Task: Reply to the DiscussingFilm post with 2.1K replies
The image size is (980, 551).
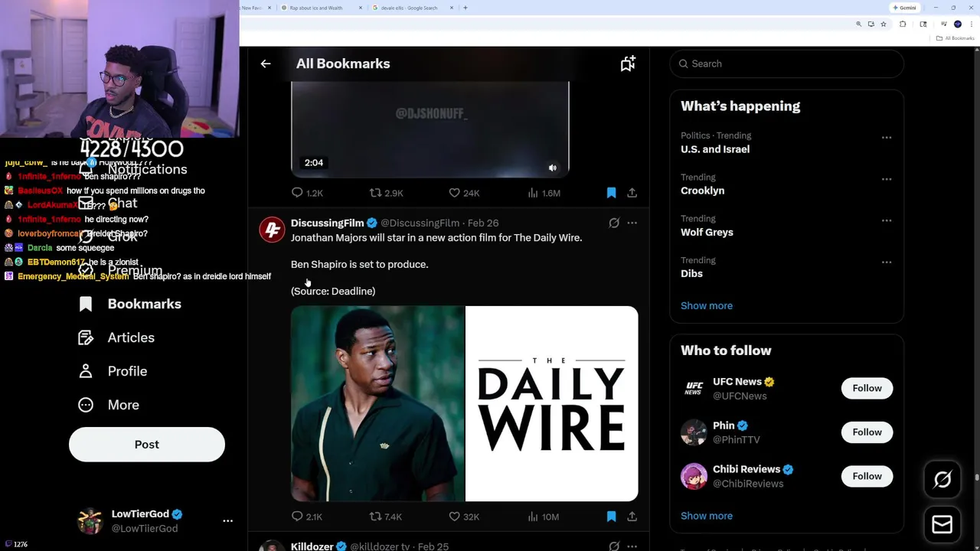Action: 307,517
